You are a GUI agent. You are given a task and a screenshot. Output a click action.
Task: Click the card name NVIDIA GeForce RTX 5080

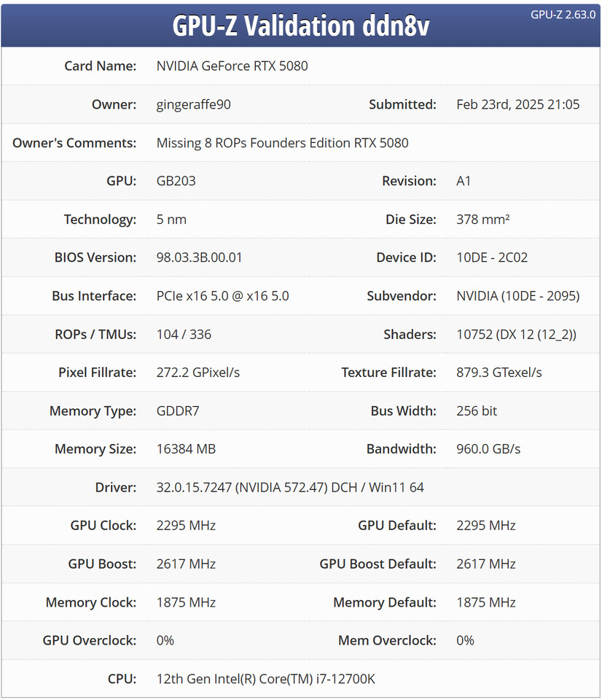click(x=232, y=66)
